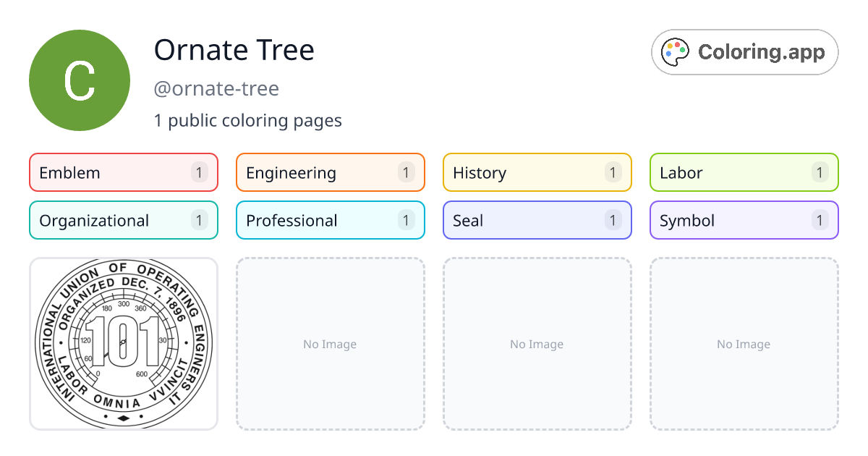Click the count badge on Symbol tag
This screenshot has height=456, width=868.
820,220
